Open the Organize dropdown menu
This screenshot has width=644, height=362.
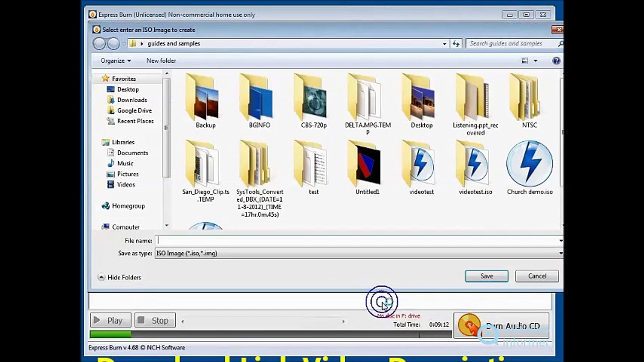click(116, 61)
